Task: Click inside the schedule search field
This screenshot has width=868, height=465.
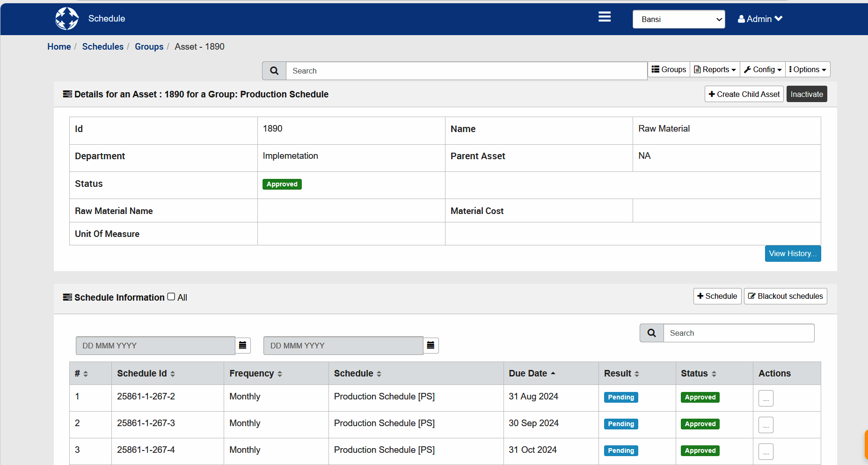Action: point(738,332)
